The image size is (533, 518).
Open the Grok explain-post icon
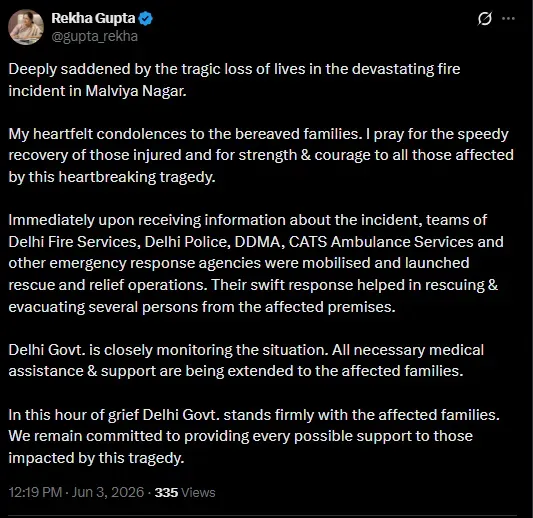click(x=484, y=18)
